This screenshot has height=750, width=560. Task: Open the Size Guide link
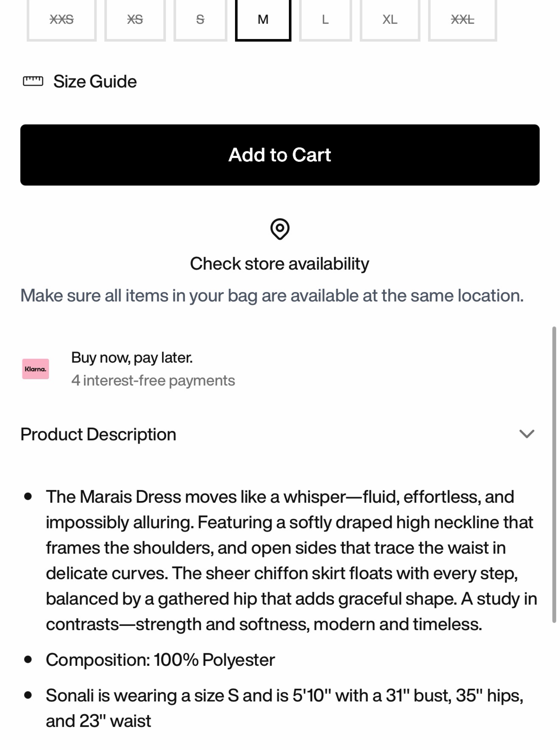point(95,81)
